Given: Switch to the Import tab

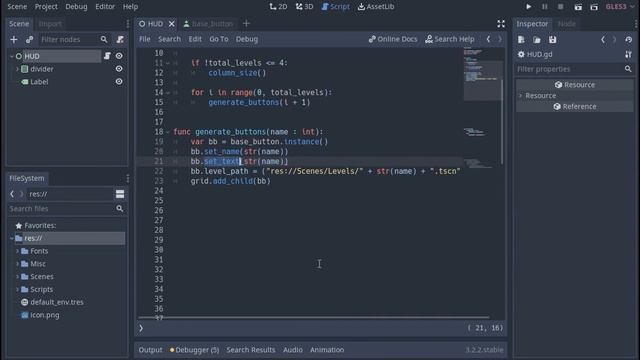Looking at the screenshot, I should [50, 24].
